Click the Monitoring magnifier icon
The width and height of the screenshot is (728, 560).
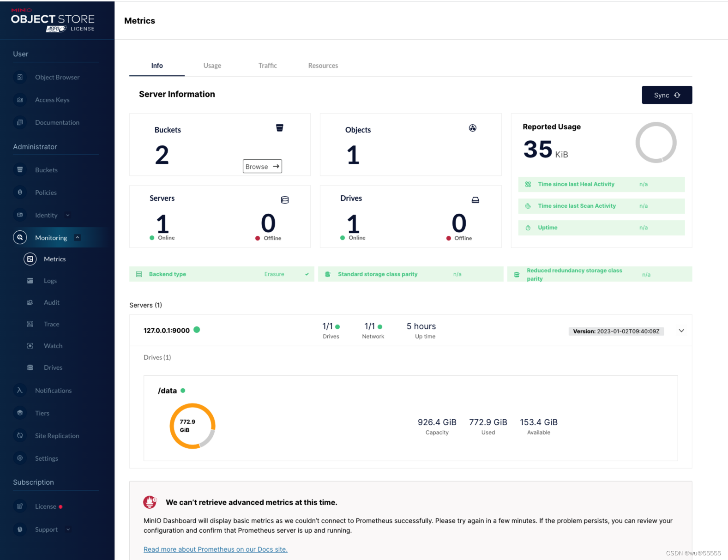20,238
